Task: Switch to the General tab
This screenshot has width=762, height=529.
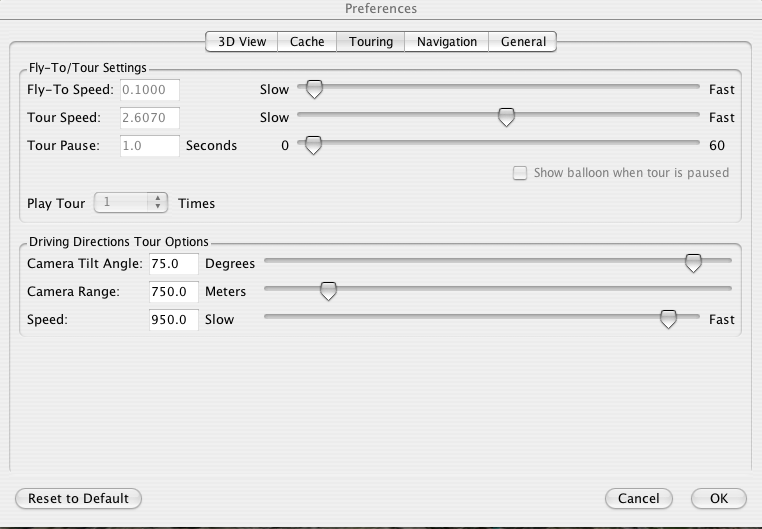Action: 523,41
